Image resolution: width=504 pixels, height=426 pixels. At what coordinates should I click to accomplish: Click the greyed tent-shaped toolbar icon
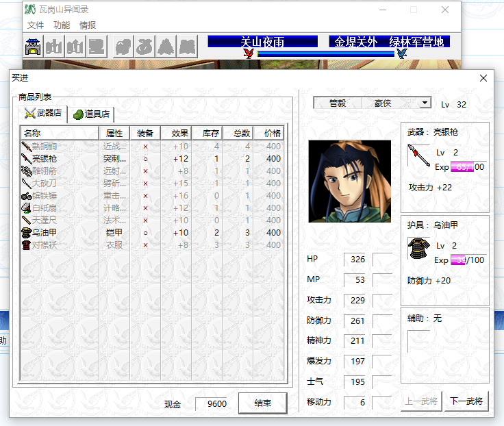pos(166,47)
